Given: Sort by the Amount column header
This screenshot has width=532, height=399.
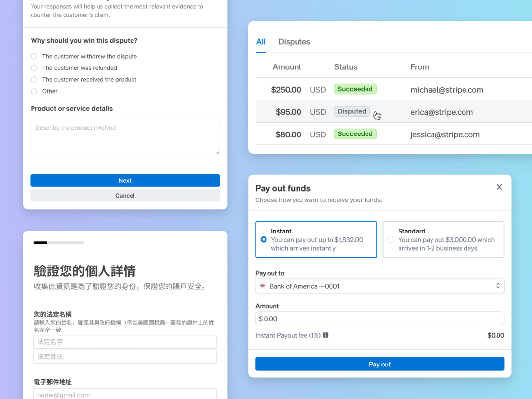Looking at the screenshot, I should tap(287, 67).
